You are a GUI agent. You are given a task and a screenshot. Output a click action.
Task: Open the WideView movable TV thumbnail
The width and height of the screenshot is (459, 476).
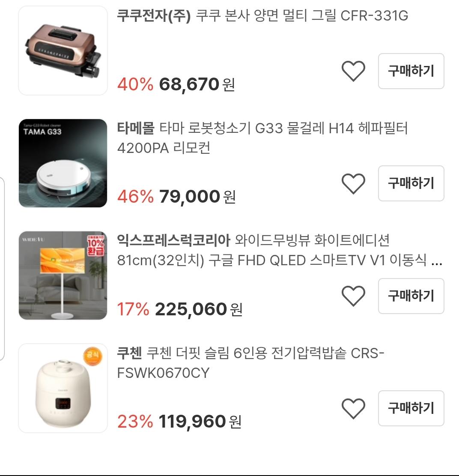(63, 275)
